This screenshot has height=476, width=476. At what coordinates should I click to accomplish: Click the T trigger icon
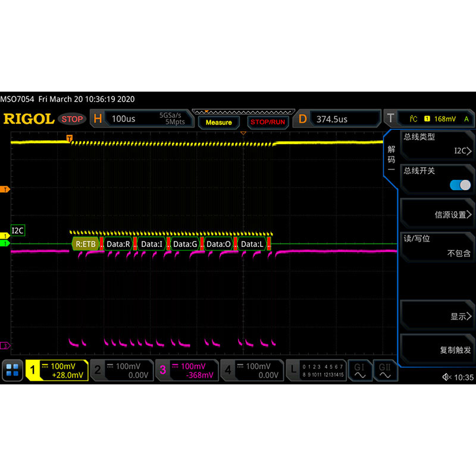pyautogui.click(x=390, y=118)
